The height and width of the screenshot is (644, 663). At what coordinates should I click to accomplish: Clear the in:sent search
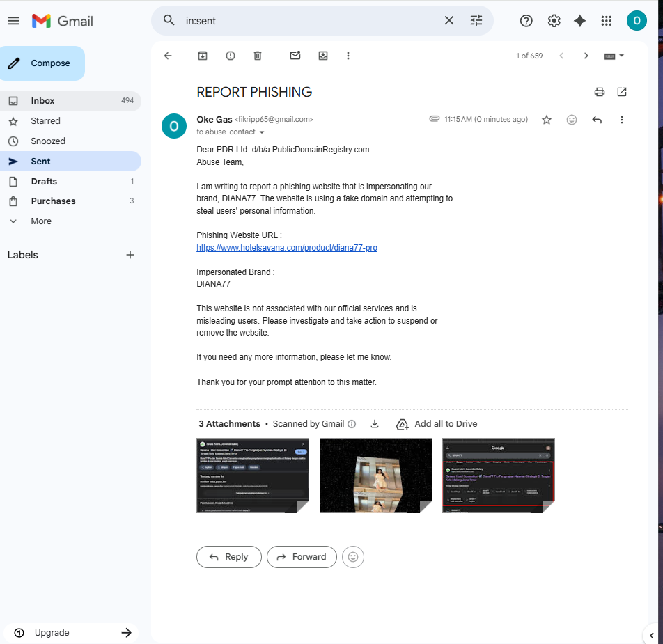[x=449, y=20]
